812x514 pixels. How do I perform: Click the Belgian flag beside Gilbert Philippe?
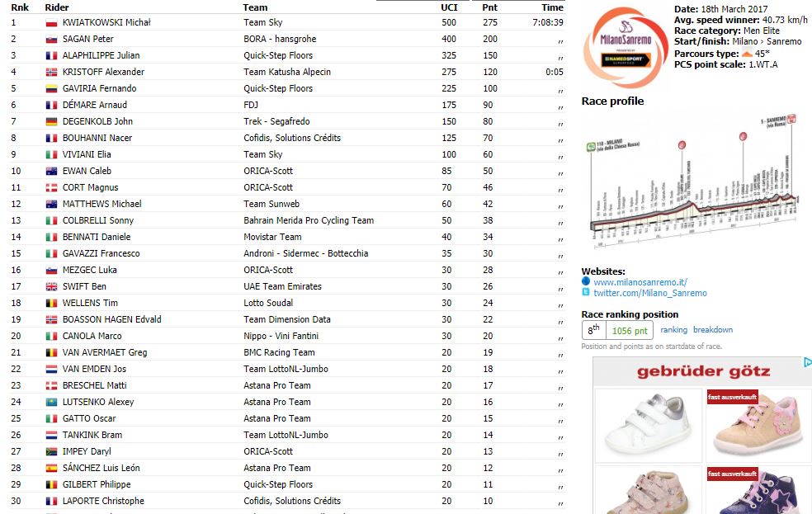[51, 485]
